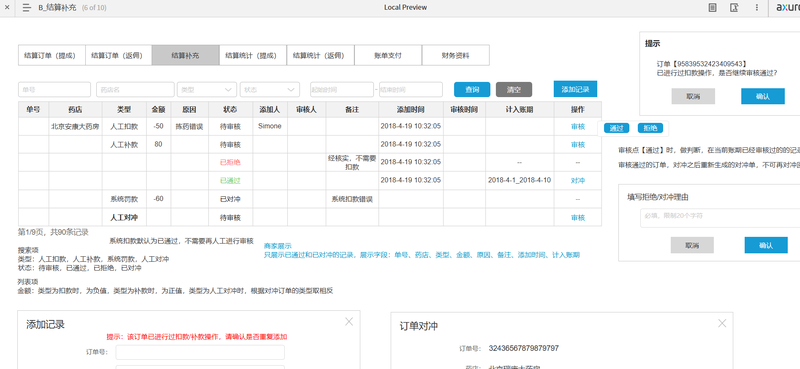This screenshot has width=800, height=369.
Task: Select the 结算补充 tab
Action: (186, 55)
